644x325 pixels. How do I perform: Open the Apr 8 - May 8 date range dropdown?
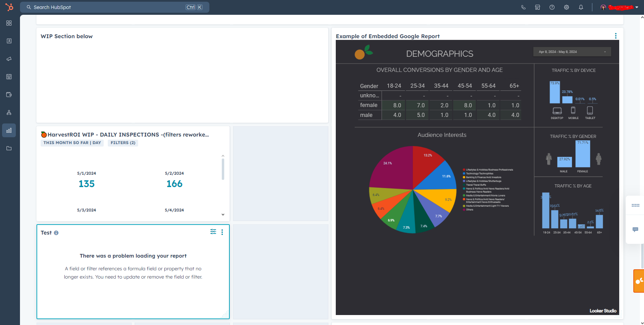[x=572, y=52]
